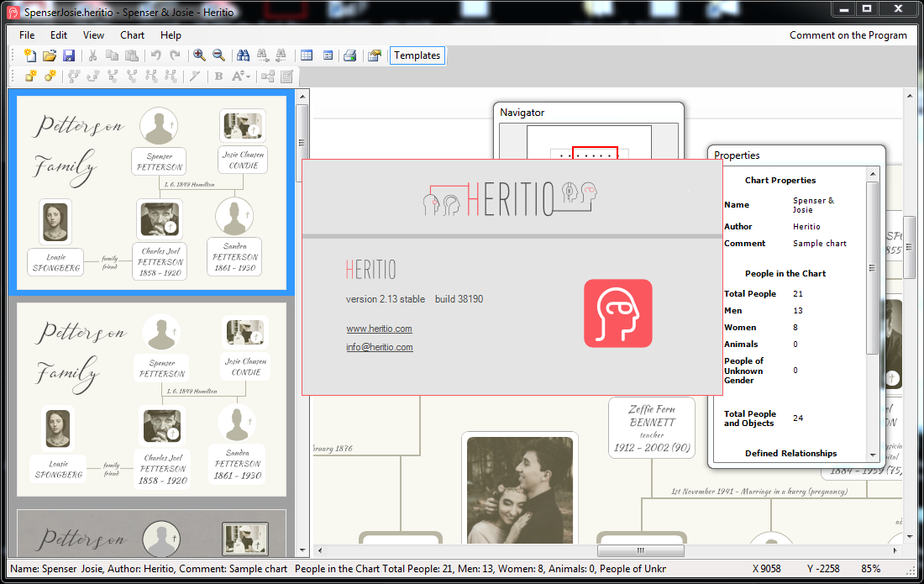Select the highlighted first Petterson Family template

pyautogui.click(x=151, y=192)
